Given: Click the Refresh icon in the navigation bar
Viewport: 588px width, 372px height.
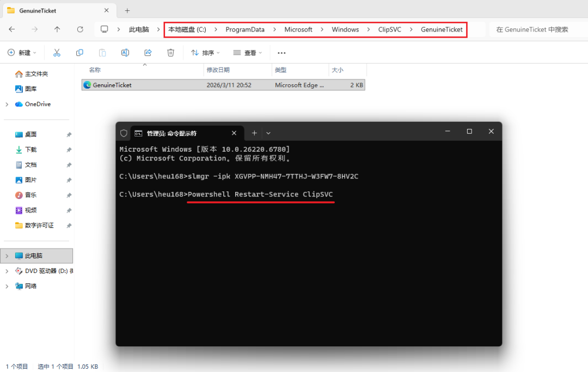Looking at the screenshot, I should click(x=81, y=29).
